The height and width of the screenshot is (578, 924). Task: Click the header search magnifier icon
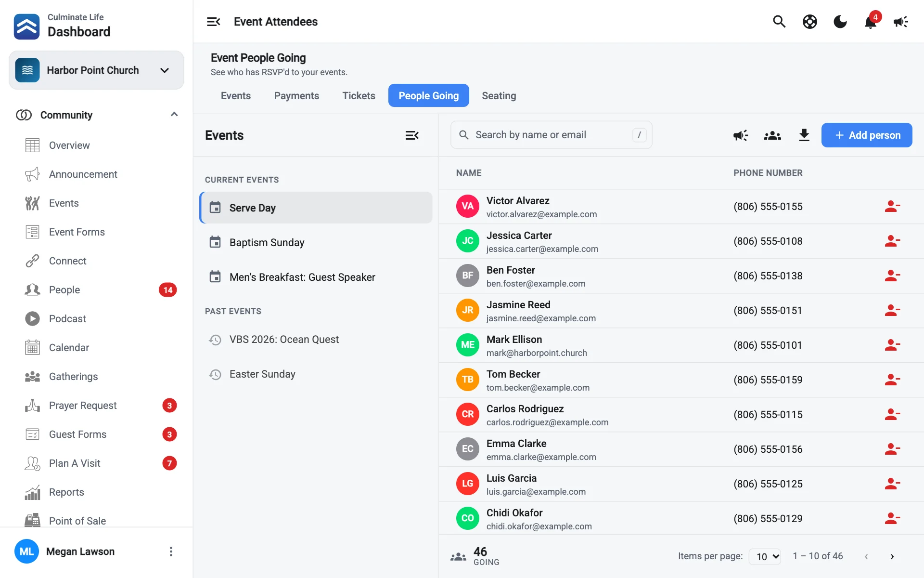click(779, 22)
